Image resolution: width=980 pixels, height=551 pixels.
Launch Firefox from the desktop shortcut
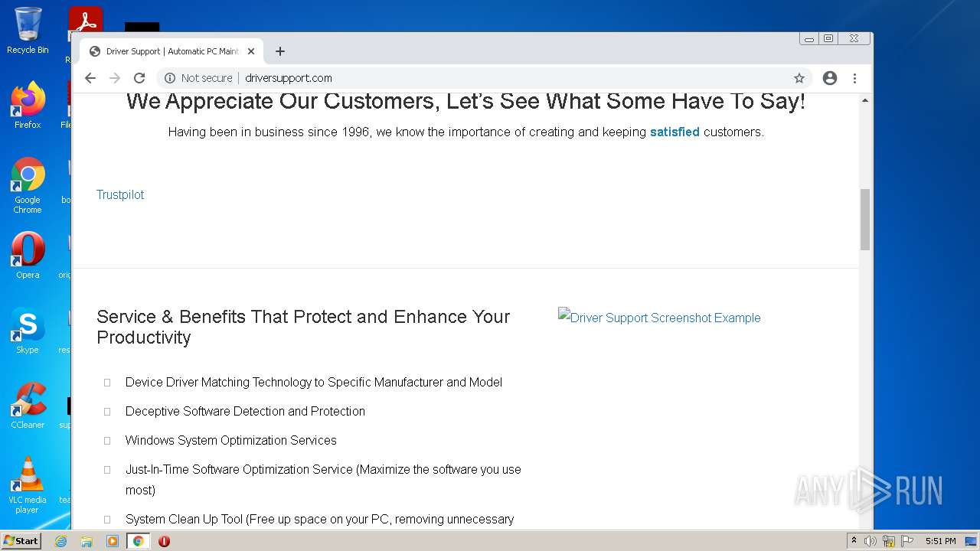pyautogui.click(x=28, y=105)
